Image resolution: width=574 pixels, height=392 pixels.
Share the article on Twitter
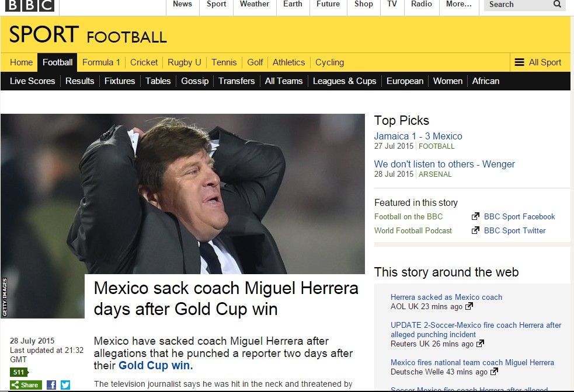pos(65,385)
